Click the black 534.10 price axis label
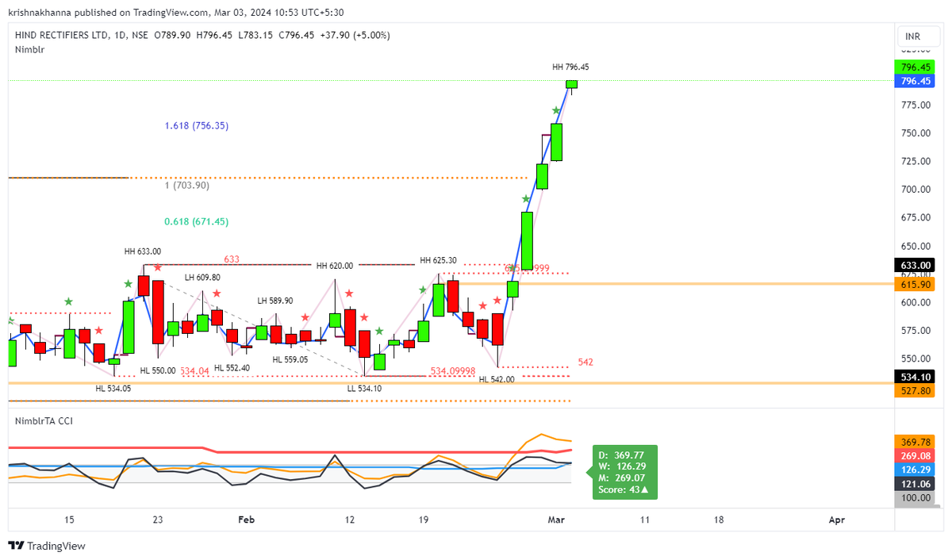The height and width of the screenshot is (560, 952). 916,378
